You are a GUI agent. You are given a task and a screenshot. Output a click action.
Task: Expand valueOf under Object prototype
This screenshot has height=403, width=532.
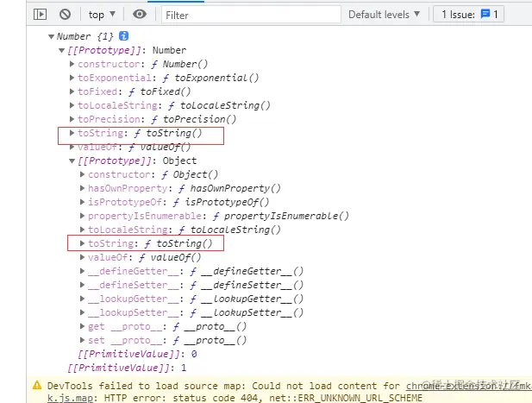(82, 257)
